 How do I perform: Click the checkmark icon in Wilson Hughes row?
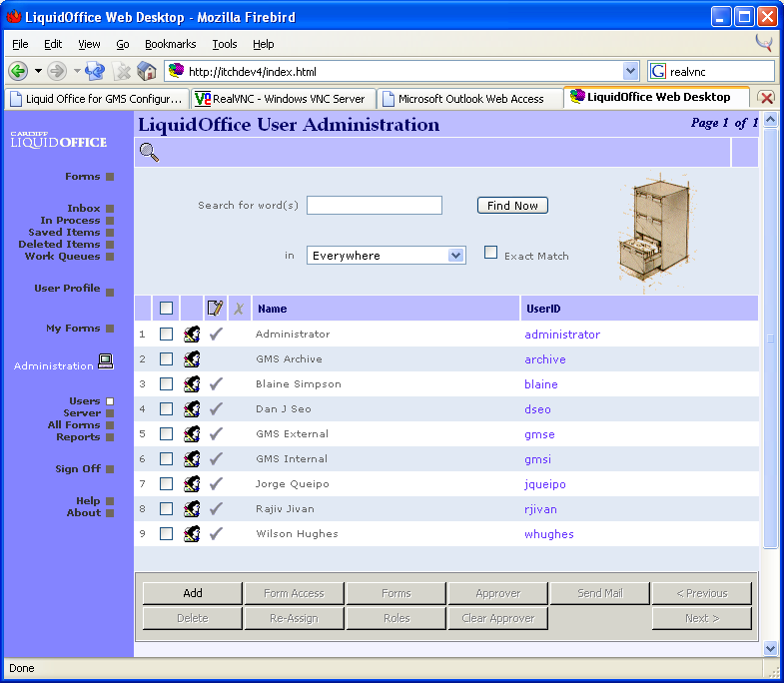[216, 534]
